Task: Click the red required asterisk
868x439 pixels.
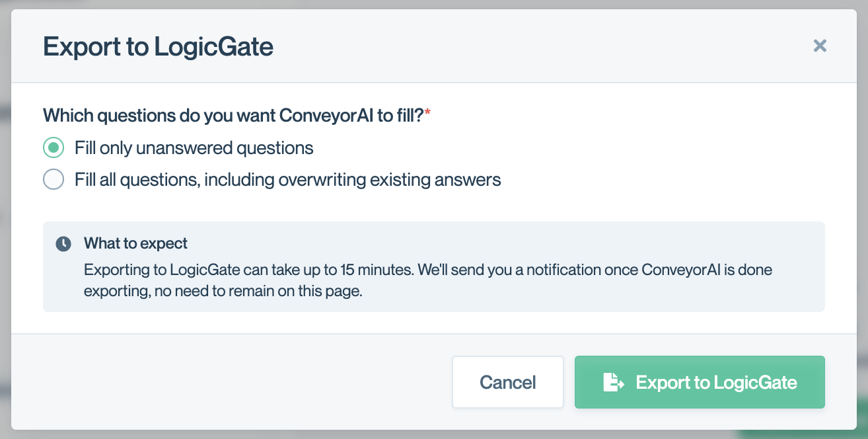Action: tap(427, 114)
